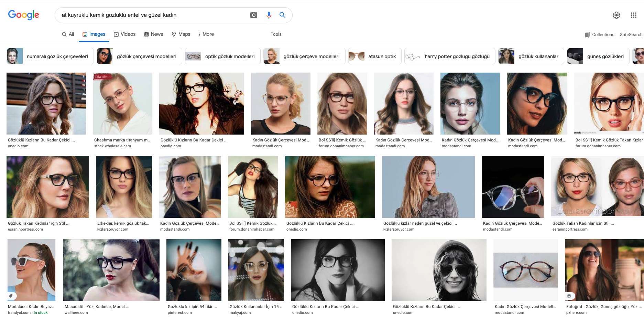Open wallhere.com 'Masaüstü' image
Viewport: 644px width, 318px height.
[x=111, y=270]
